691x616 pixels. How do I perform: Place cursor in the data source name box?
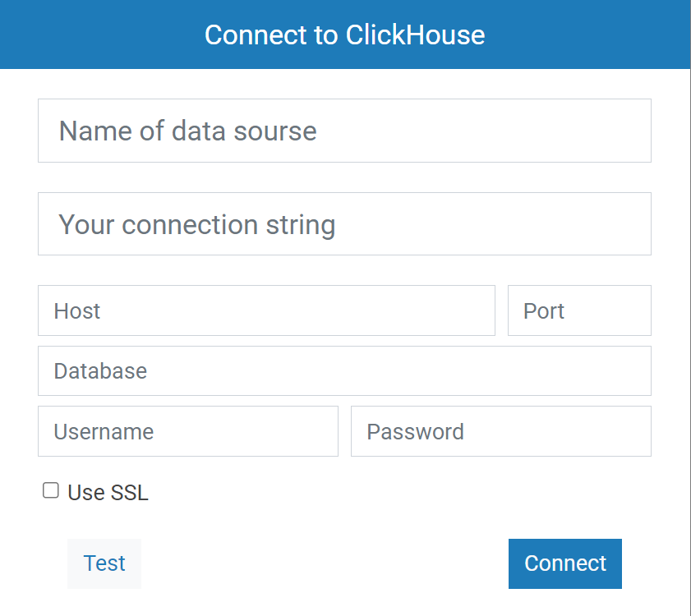pyautogui.click(x=344, y=131)
